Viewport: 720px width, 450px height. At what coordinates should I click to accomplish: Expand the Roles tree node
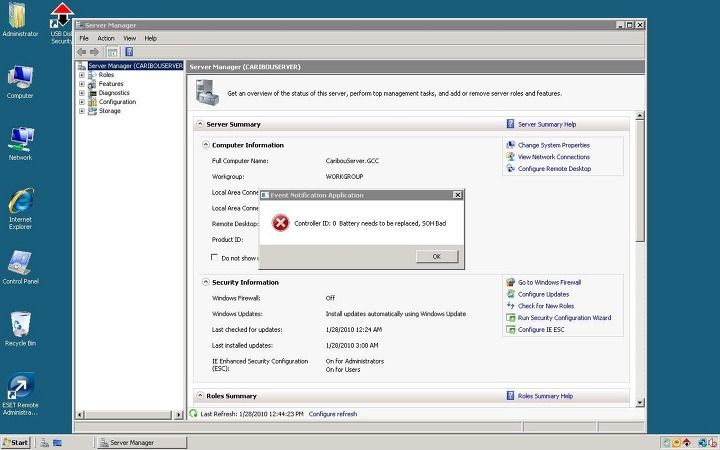[x=82, y=75]
